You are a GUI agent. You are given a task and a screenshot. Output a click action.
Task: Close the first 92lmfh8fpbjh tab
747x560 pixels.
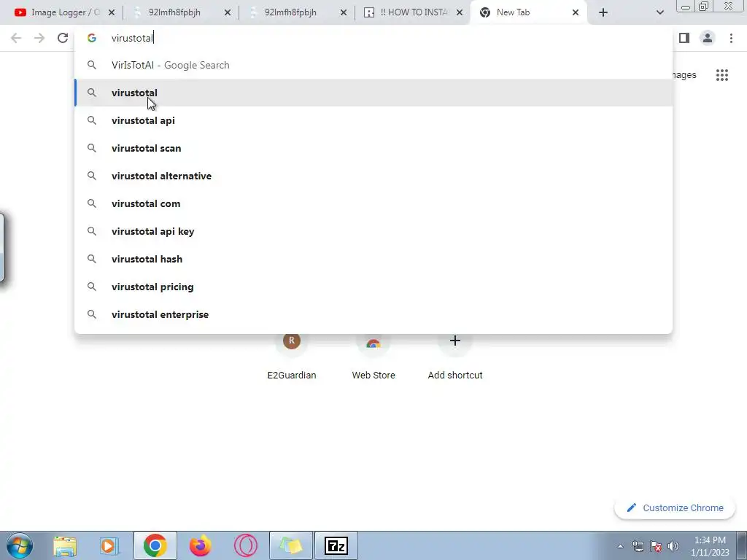228,13
